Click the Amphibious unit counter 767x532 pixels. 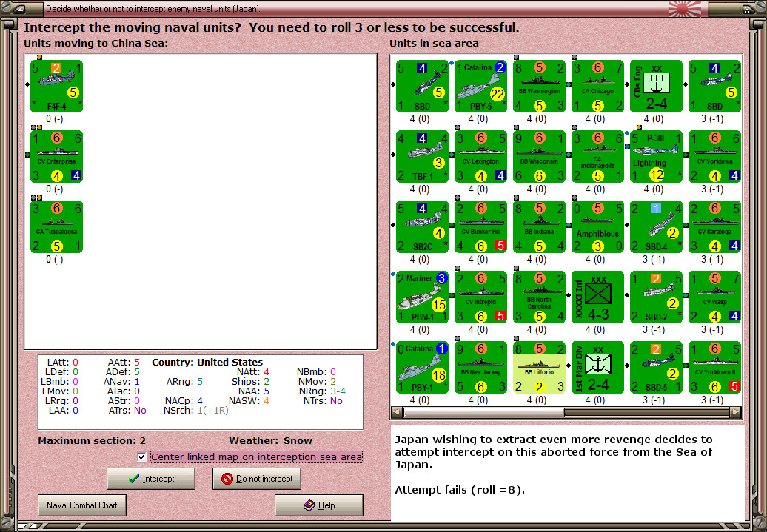point(597,227)
